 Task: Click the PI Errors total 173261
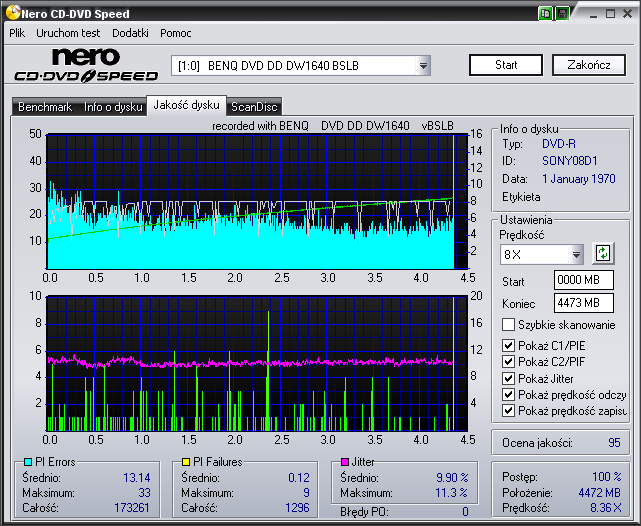[132, 508]
